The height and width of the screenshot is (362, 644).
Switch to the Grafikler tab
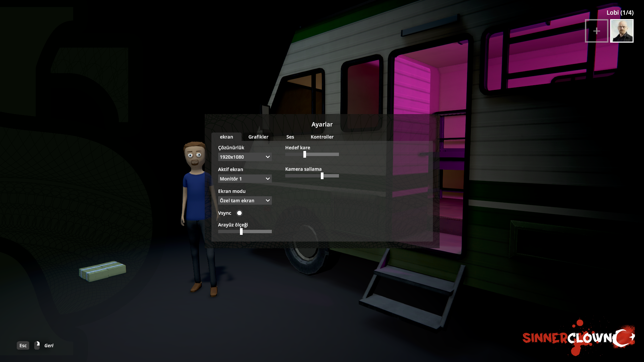tap(258, 137)
